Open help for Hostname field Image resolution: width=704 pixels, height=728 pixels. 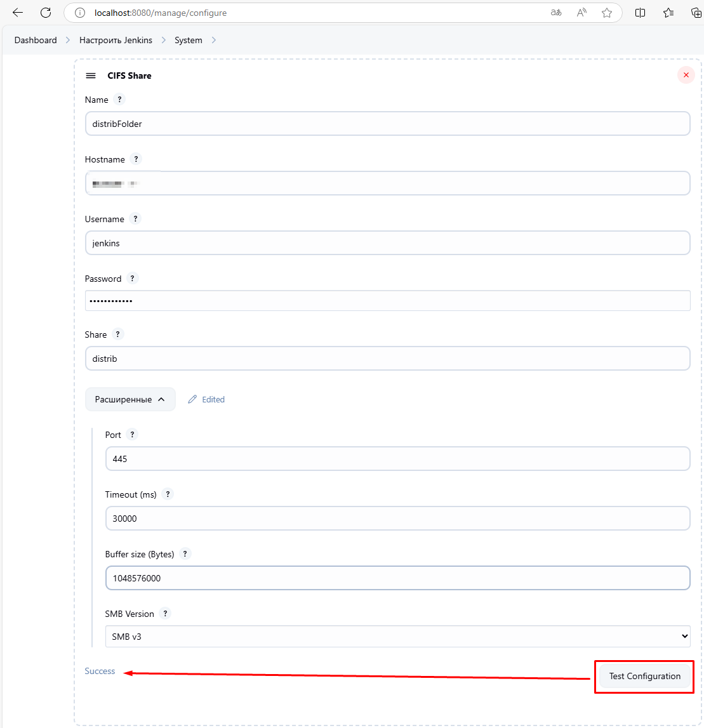click(136, 159)
